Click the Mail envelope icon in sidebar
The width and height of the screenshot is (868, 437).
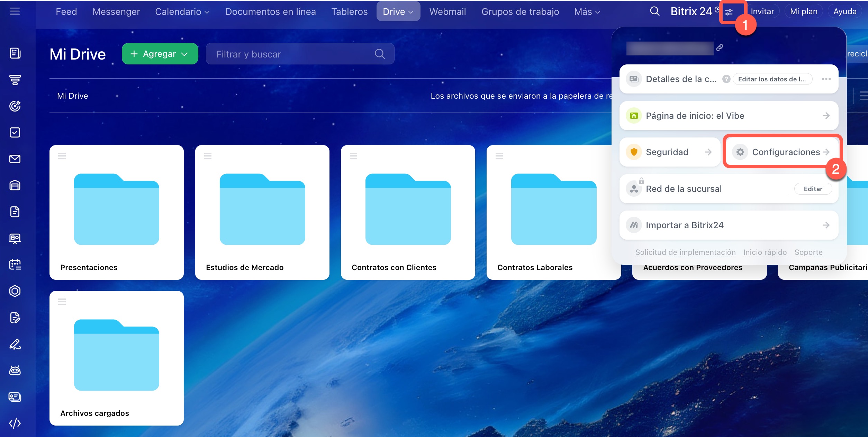[x=15, y=159]
